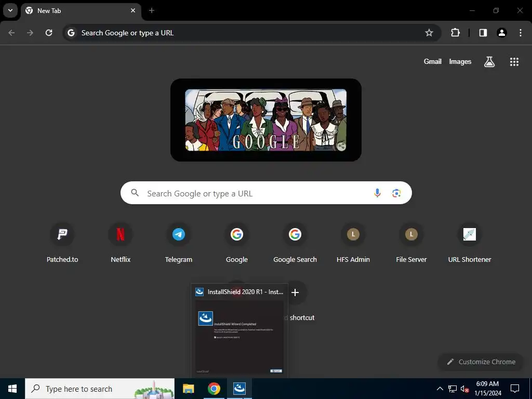The height and width of the screenshot is (399, 532).
Task: Start voice search with the microphone icon
Action: pyautogui.click(x=377, y=193)
